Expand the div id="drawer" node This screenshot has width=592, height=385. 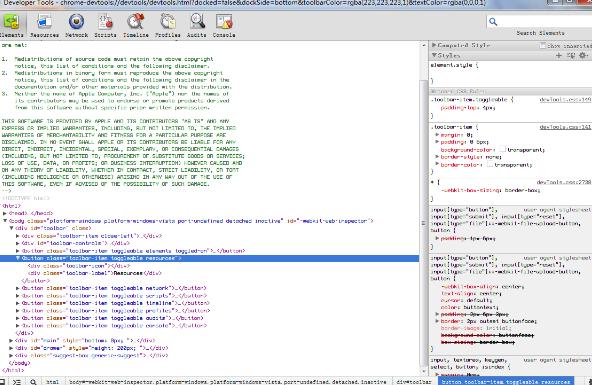pyautogui.click(x=11, y=348)
